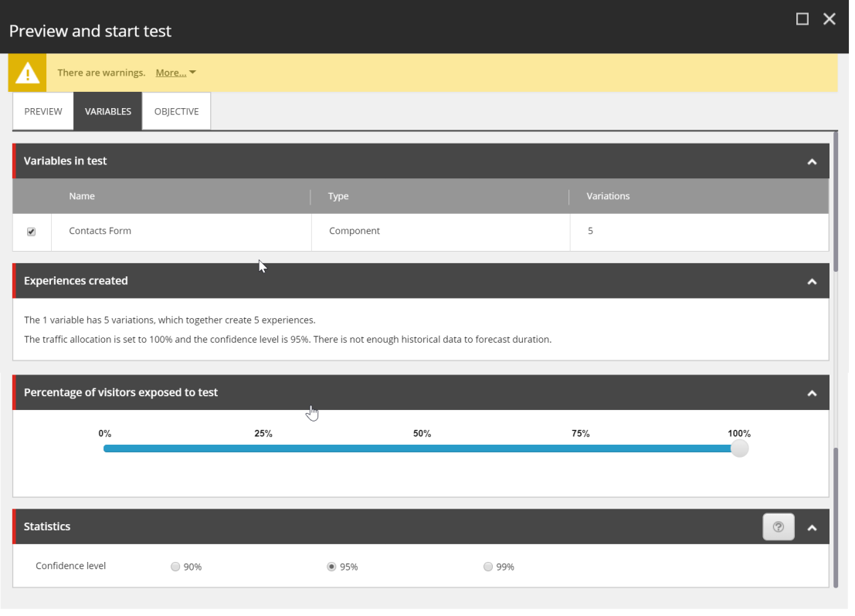The width and height of the screenshot is (855, 616).
Task: Collapse Percentage of visitors exposed section
Action: coord(812,394)
